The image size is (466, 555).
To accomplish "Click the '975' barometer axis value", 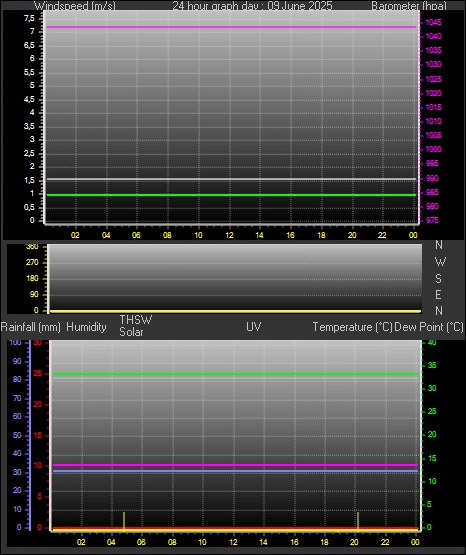I will click(x=432, y=220).
